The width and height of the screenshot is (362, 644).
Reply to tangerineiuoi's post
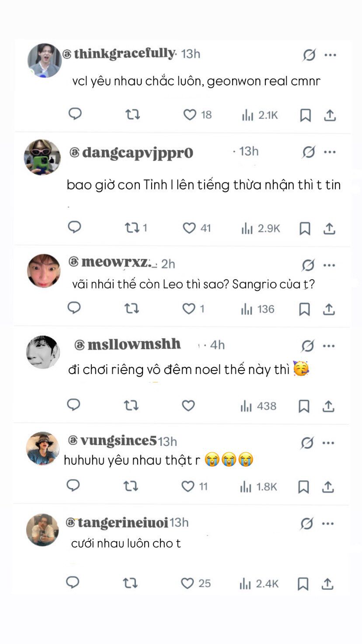73,583
